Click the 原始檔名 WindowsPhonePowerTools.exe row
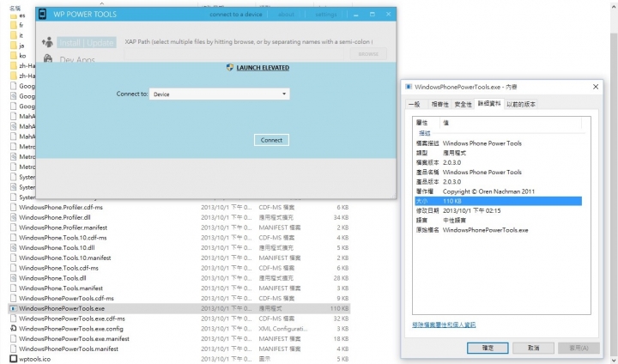The width and height of the screenshot is (618, 364). (498, 230)
